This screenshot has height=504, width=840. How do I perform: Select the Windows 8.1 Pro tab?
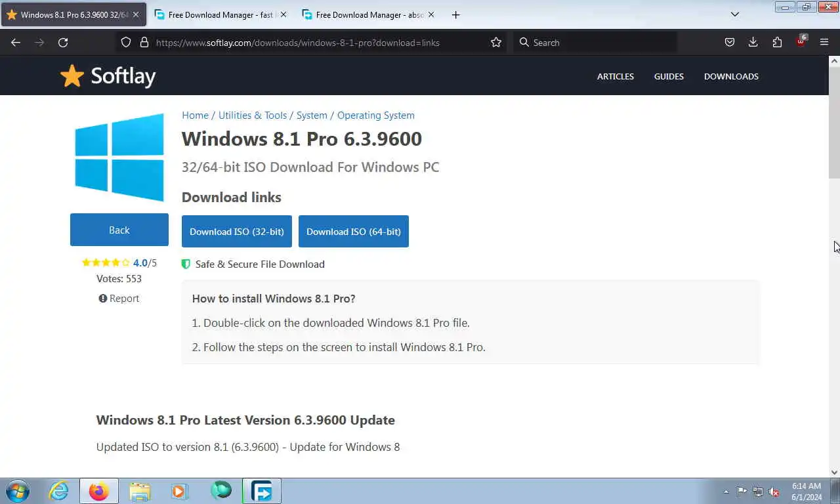click(x=73, y=14)
